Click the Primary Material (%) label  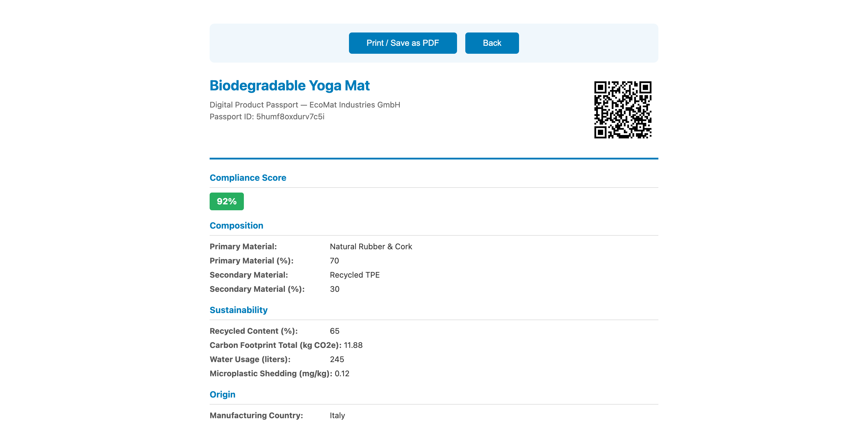coord(251,260)
